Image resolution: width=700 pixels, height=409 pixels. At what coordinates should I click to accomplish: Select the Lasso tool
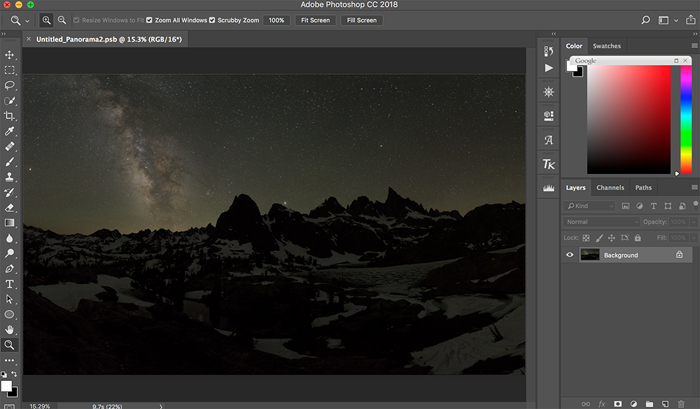(10, 85)
